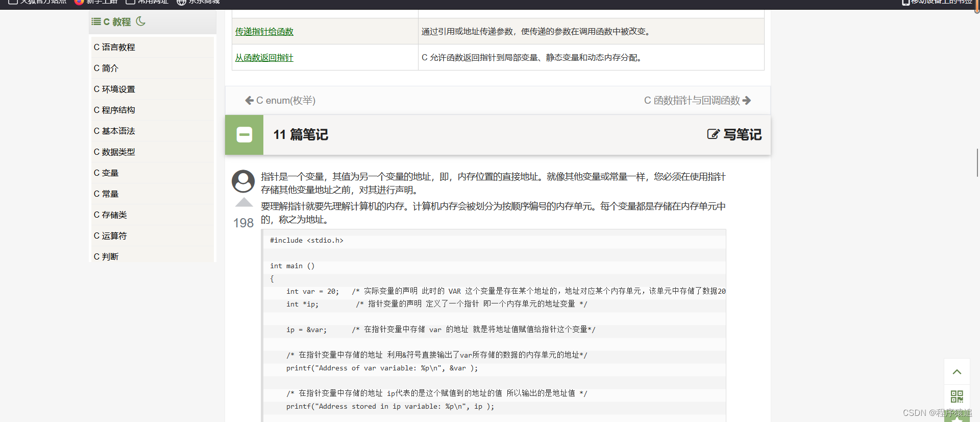Click the 写笔记 edit icon
Viewport: 980px width, 422px height.
[713, 134]
